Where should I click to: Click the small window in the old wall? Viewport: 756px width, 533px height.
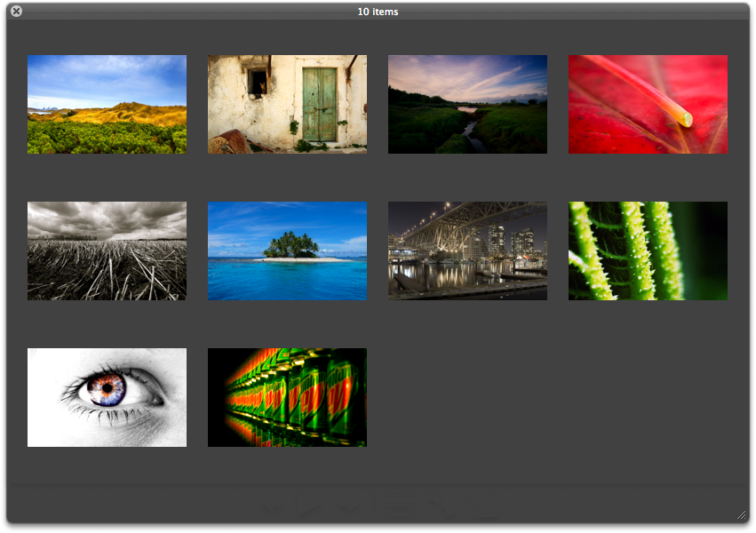click(258, 83)
